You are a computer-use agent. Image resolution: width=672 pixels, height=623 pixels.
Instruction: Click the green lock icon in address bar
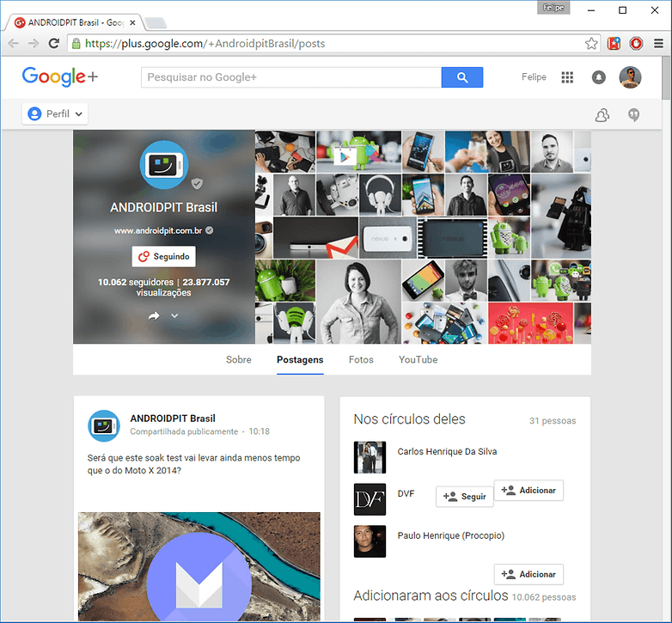point(76,43)
